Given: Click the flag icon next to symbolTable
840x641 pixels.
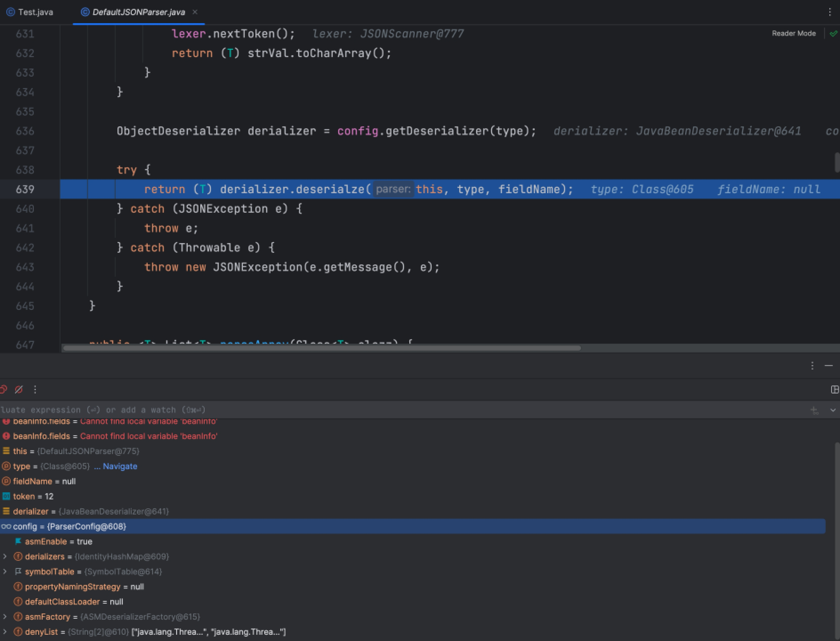Looking at the screenshot, I should coord(18,572).
